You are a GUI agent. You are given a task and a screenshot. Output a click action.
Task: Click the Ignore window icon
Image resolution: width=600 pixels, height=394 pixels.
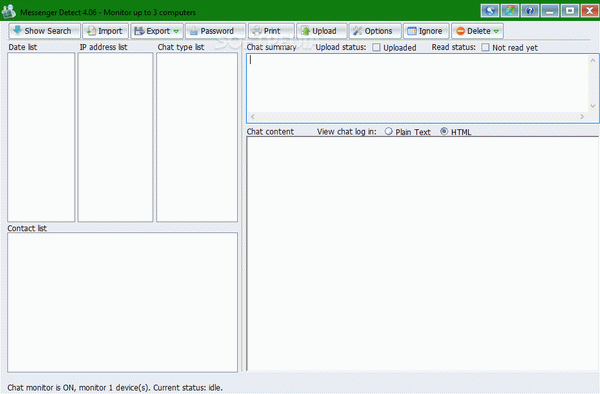pyautogui.click(x=412, y=31)
